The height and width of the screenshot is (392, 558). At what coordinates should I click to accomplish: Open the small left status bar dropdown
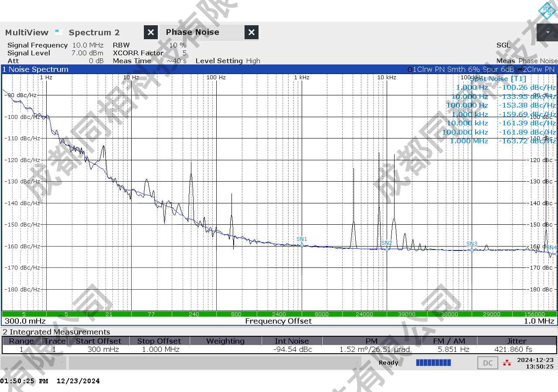tap(63, 363)
